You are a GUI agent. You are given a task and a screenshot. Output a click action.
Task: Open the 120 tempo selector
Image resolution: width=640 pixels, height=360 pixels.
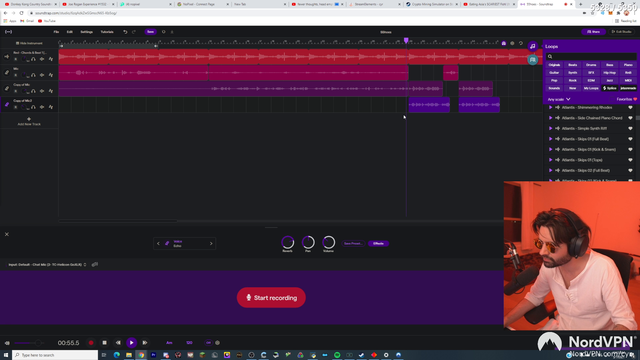pyautogui.click(x=189, y=343)
